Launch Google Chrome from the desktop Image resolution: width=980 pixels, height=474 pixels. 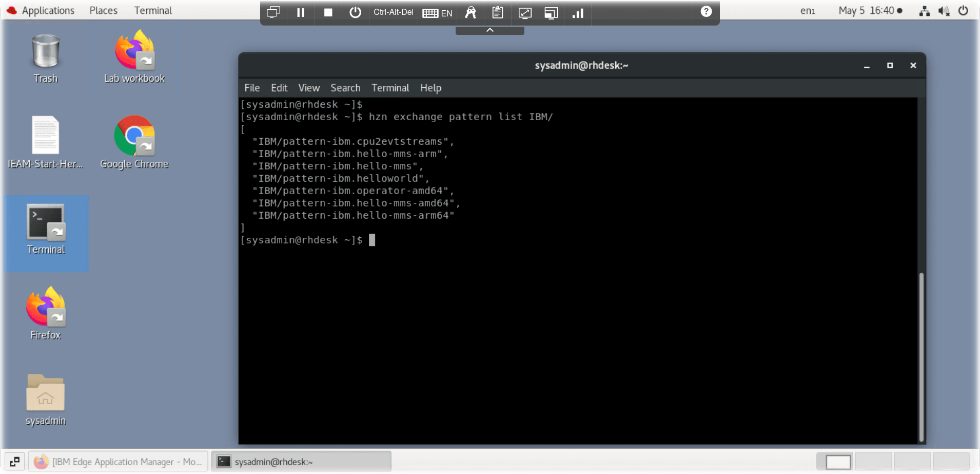(x=134, y=143)
